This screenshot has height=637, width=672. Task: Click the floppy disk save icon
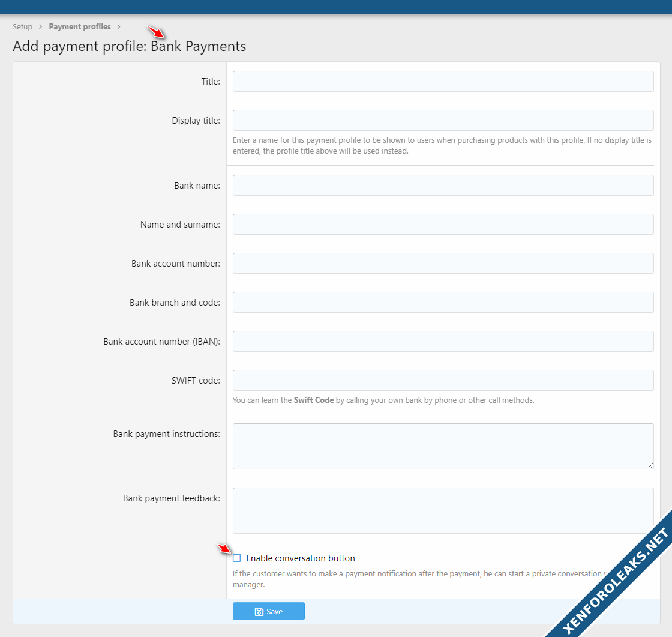pyautogui.click(x=259, y=612)
